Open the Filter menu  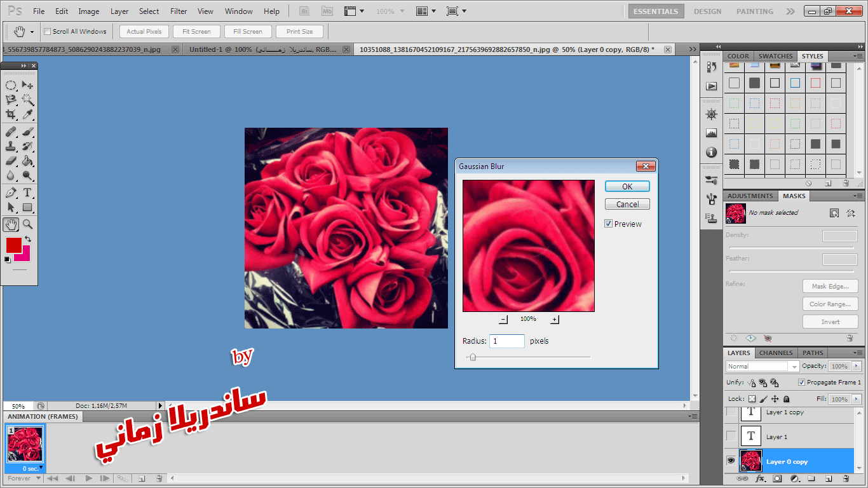(x=179, y=11)
